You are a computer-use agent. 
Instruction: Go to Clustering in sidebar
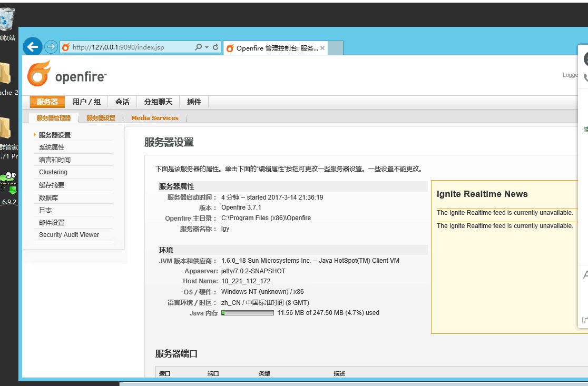coord(53,172)
